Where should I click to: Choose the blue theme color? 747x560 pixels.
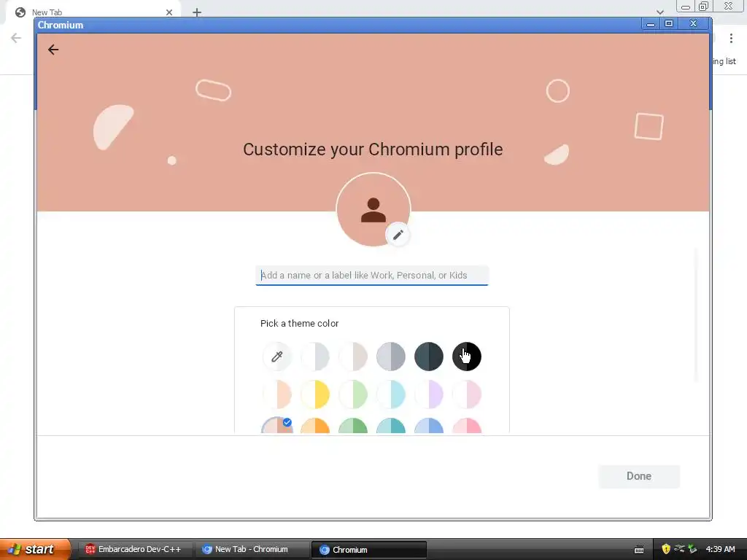pos(429,426)
